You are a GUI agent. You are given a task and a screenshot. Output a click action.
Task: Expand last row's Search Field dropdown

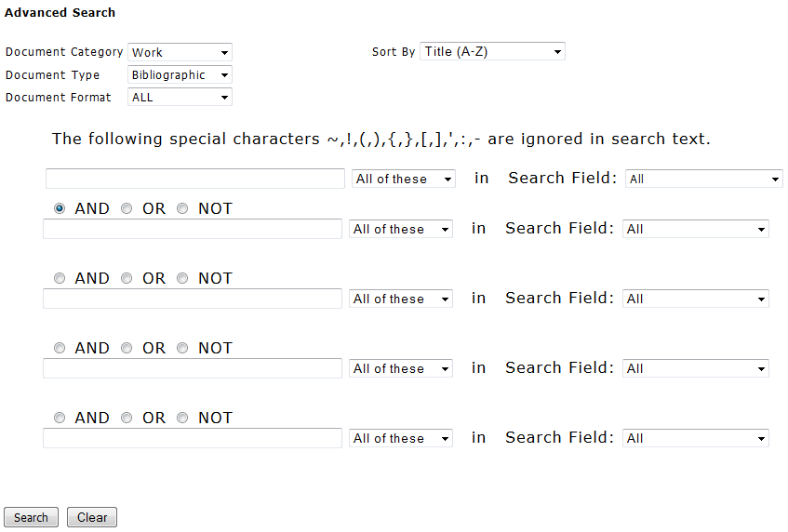696,438
